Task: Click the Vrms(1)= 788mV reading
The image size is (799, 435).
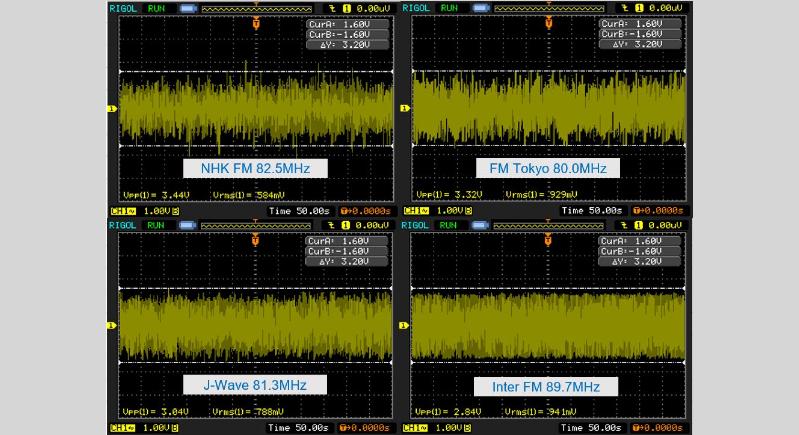Action: coord(248,412)
